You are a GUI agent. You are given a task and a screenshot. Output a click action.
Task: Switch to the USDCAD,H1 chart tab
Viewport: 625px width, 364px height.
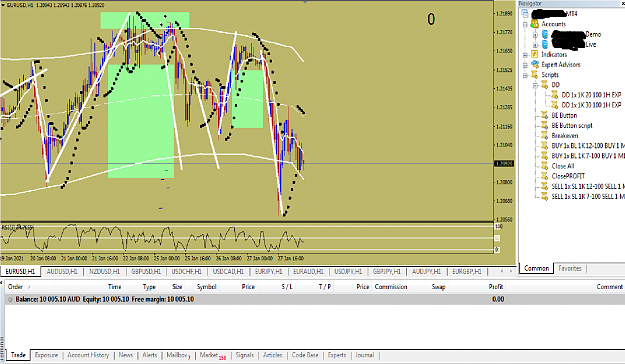point(228,272)
